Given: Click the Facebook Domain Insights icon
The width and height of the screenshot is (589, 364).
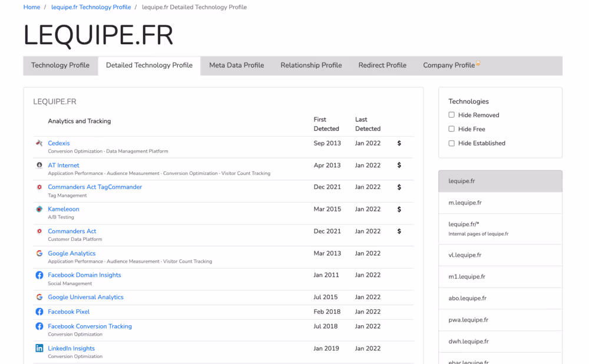Looking at the screenshot, I should coord(39,275).
